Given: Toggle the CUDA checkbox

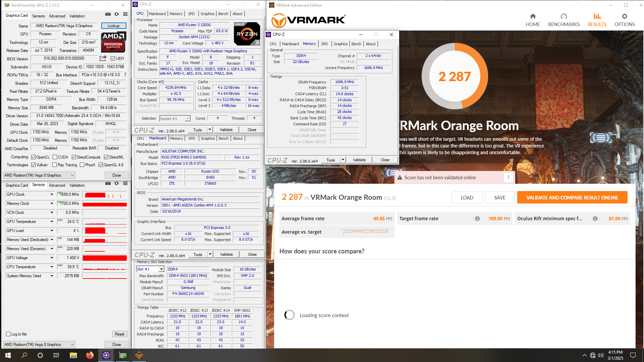Looking at the screenshot, I should coord(55,157).
